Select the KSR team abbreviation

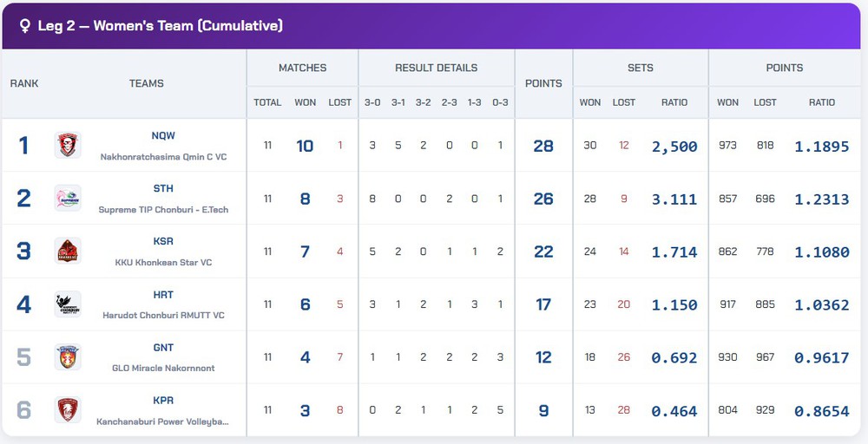tap(163, 242)
